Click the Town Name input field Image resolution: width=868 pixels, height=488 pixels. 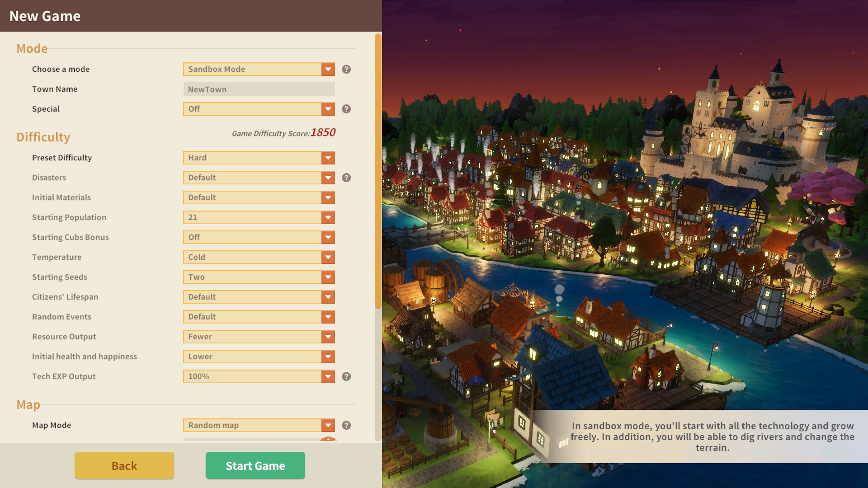pos(259,89)
